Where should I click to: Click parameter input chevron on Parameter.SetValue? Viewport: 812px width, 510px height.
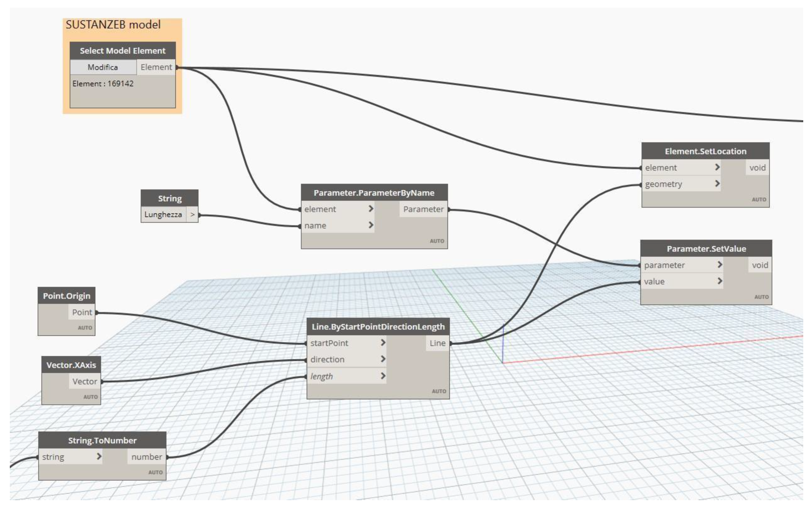720,265
